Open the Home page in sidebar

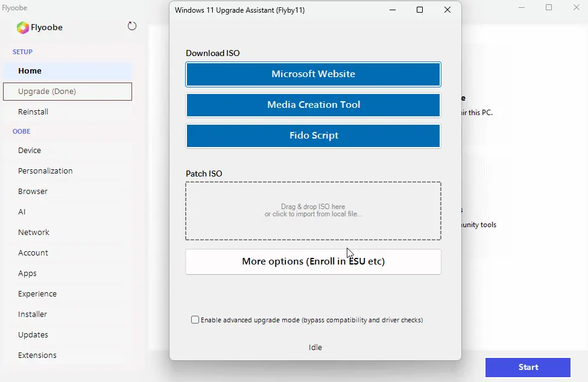[68, 70]
